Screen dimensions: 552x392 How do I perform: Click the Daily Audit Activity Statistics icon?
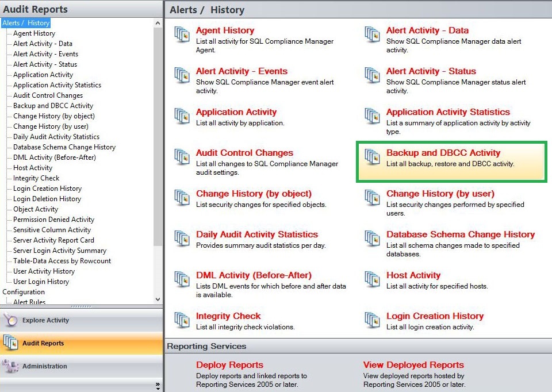182,239
